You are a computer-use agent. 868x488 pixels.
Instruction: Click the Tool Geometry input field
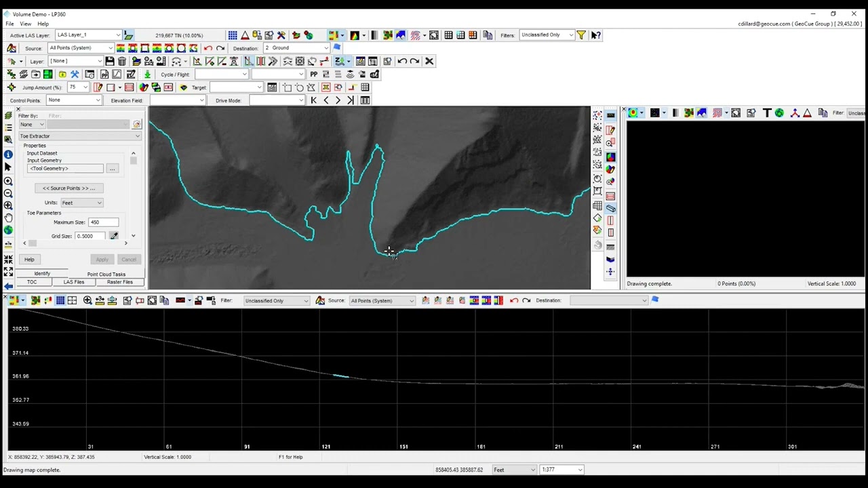point(66,169)
